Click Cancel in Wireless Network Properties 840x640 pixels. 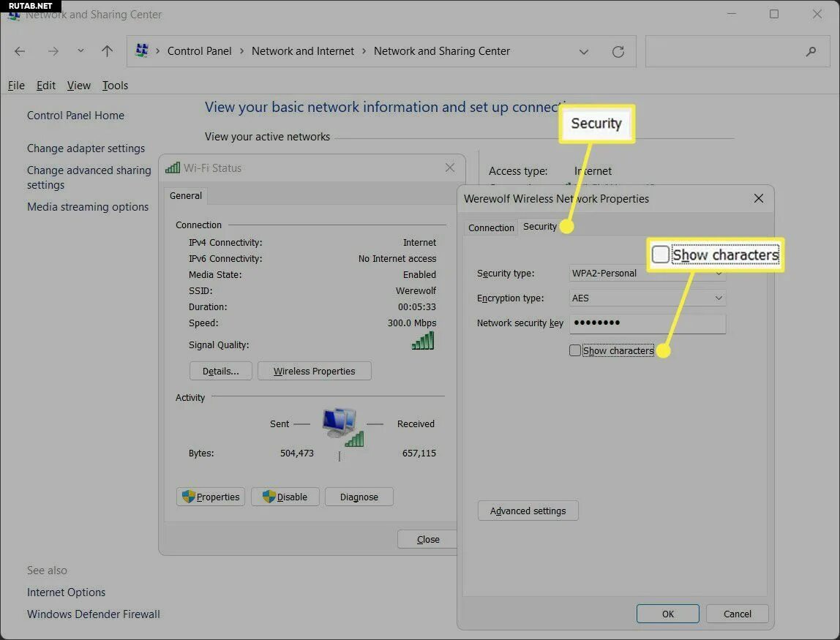pyautogui.click(x=737, y=614)
